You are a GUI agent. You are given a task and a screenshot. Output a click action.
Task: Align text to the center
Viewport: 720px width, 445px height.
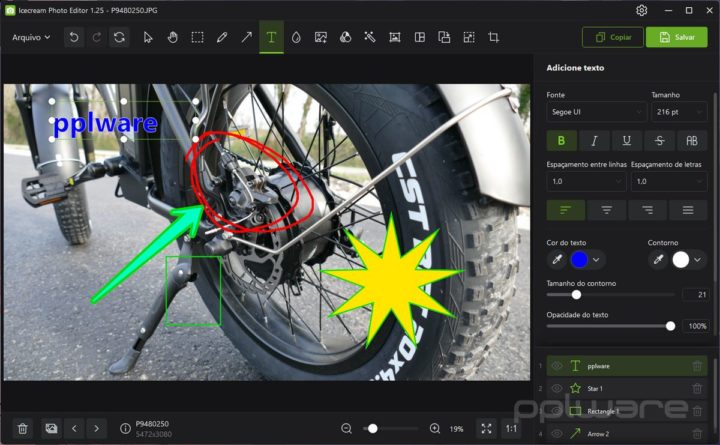tap(607, 210)
